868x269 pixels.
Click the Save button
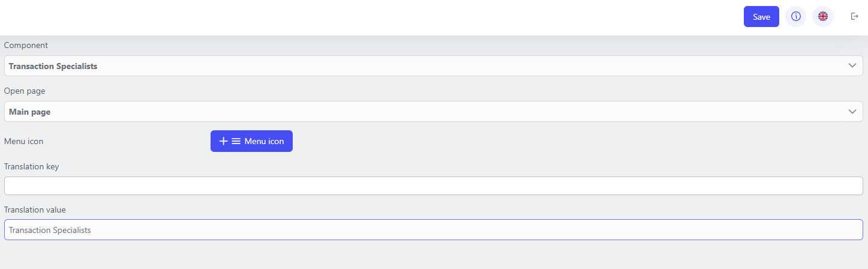tap(761, 17)
